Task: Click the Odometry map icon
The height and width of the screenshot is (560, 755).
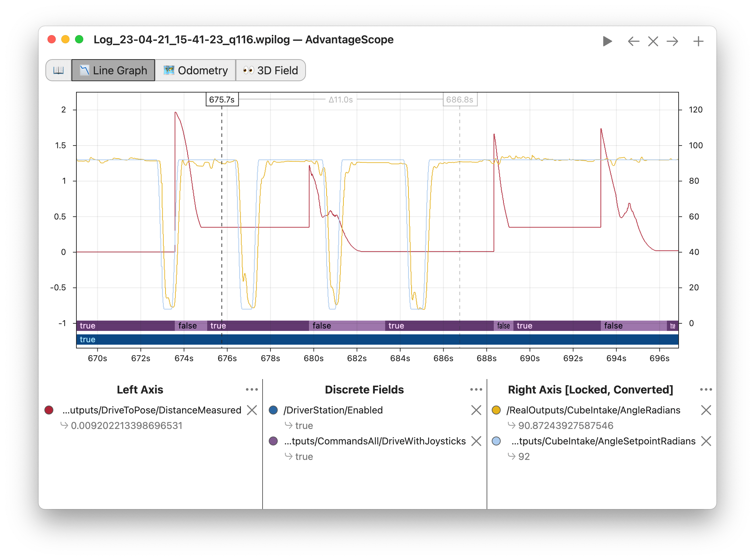Action: [x=169, y=70]
